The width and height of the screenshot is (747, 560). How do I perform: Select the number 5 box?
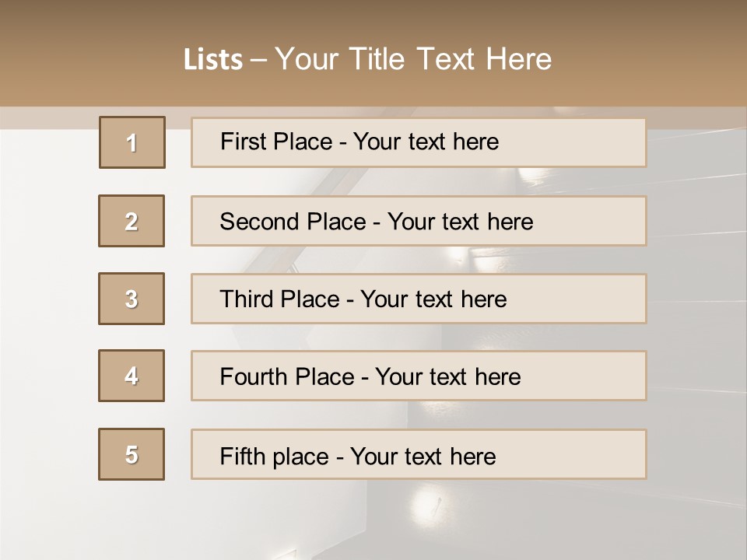pyautogui.click(x=132, y=454)
